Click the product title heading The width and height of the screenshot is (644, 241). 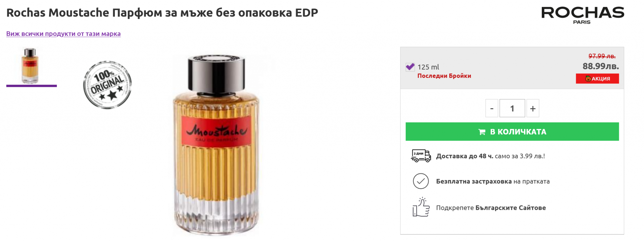[x=162, y=13]
